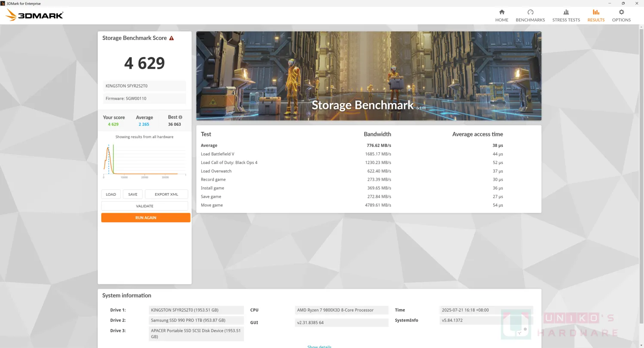Click the EXPORT XML button
The width and height of the screenshot is (644, 348).
(x=166, y=194)
